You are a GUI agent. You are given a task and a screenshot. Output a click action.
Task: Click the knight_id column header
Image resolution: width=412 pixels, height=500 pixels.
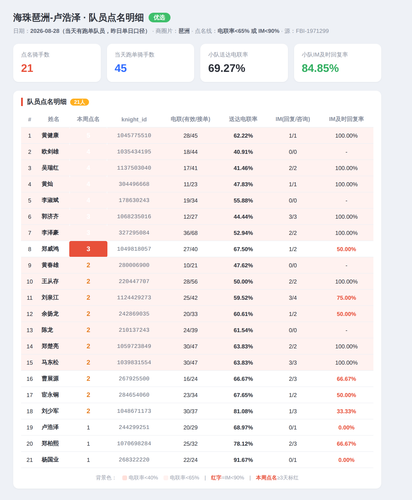(x=134, y=119)
